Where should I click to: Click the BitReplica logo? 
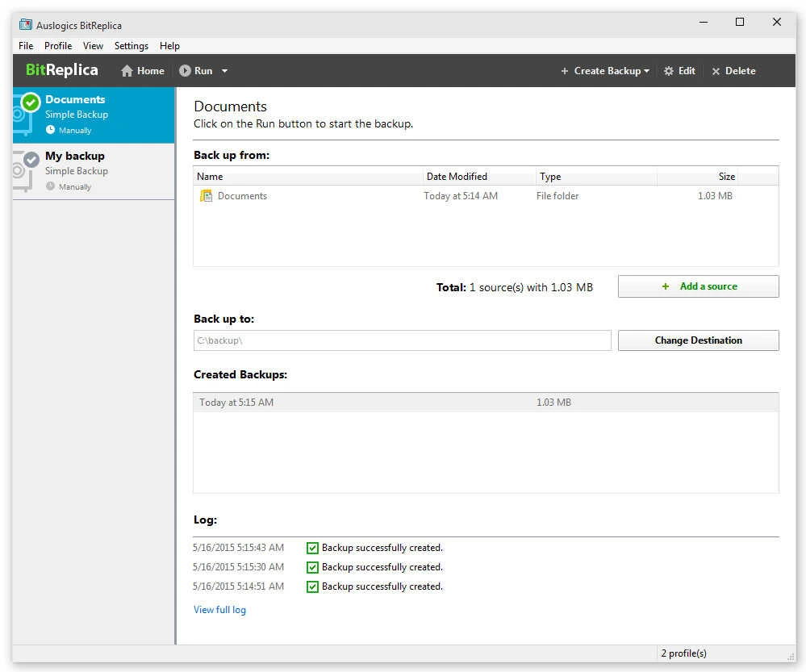pyautogui.click(x=61, y=70)
